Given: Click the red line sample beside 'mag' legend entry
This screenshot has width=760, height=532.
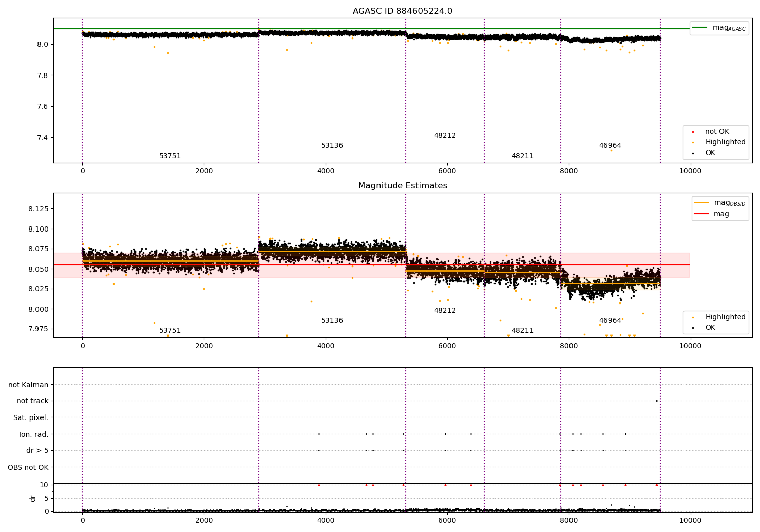Looking at the screenshot, I should coord(701,214).
